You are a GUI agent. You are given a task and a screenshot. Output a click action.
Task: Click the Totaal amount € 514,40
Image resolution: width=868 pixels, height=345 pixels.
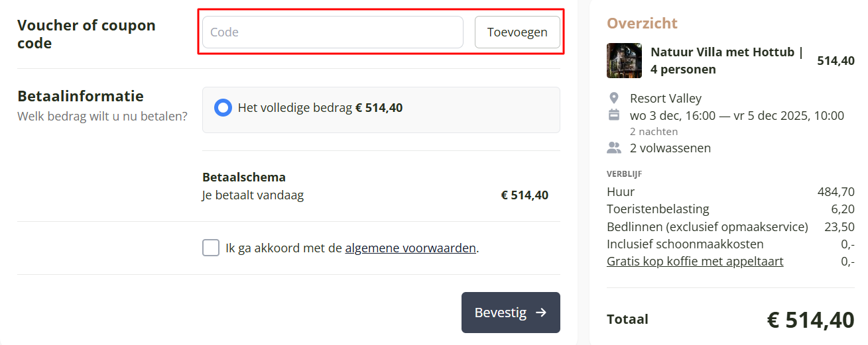click(x=810, y=320)
